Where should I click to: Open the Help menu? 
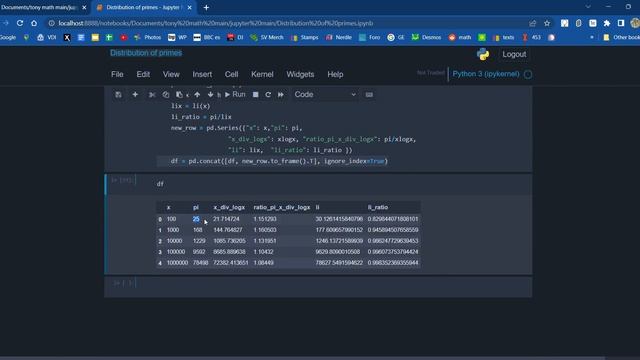coord(335,74)
